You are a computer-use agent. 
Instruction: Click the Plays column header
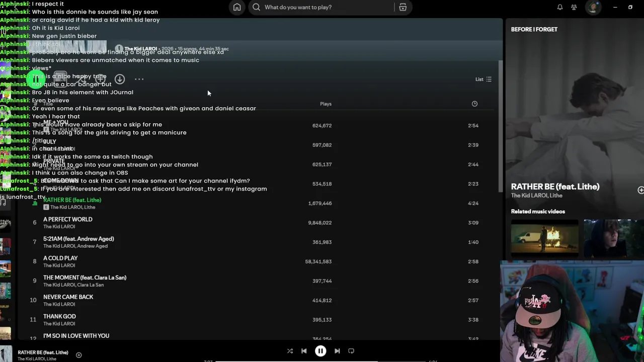point(326,104)
